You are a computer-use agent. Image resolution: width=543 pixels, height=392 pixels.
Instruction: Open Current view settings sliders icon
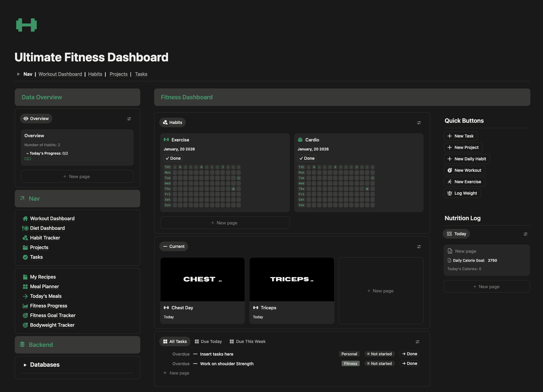click(419, 247)
